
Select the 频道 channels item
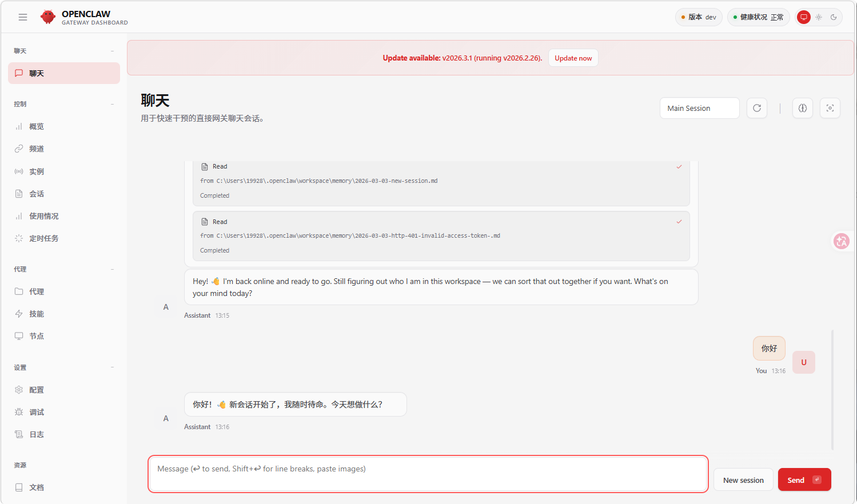pyautogui.click(x=35, y=149)
